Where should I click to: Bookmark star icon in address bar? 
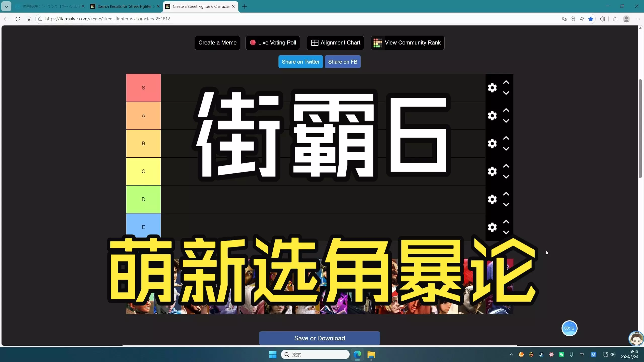[x=591, y=19]
